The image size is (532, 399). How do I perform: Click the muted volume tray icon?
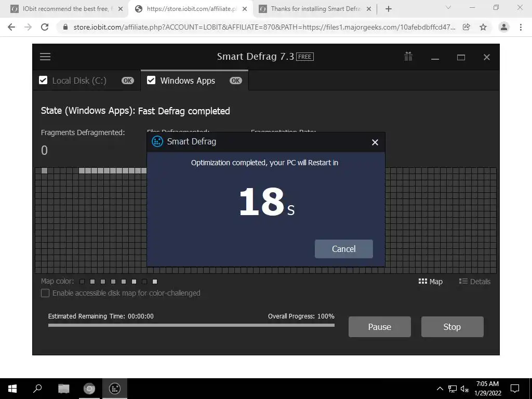(464, 389)
